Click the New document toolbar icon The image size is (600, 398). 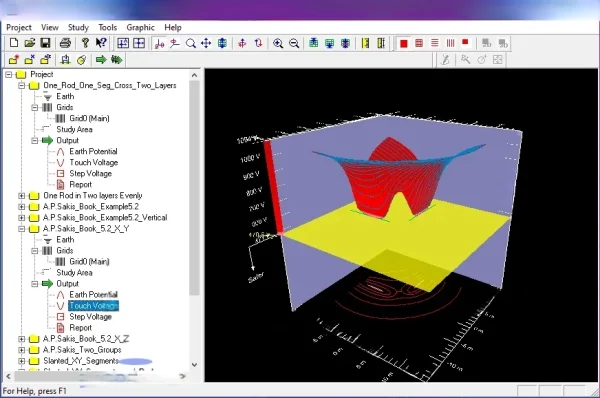click(14, 43)
